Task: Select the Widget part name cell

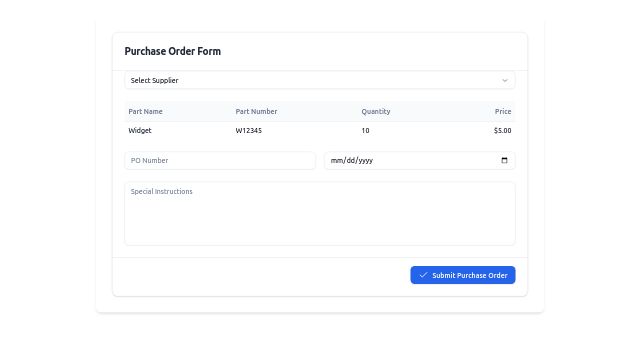Action: [x=140, y=131]
